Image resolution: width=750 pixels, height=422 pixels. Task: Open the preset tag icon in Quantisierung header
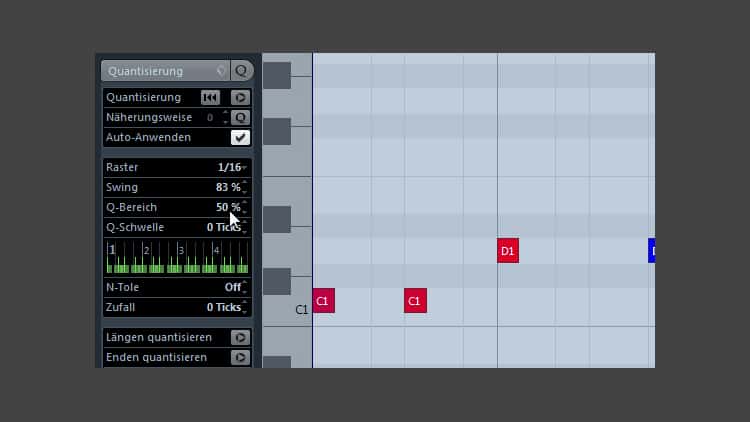coord(221,71)
